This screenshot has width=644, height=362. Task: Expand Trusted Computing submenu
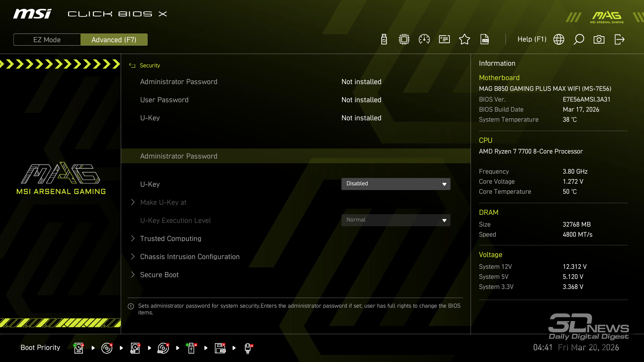171,239
